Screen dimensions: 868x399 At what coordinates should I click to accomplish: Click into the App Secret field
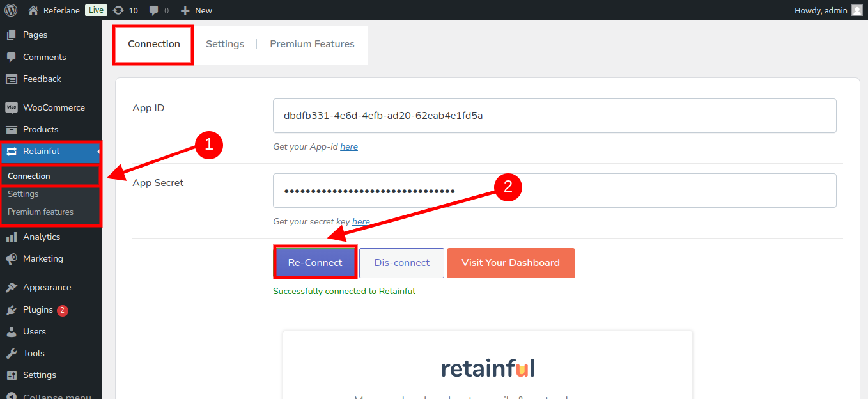pyautogui.click(x=554, y=191)
